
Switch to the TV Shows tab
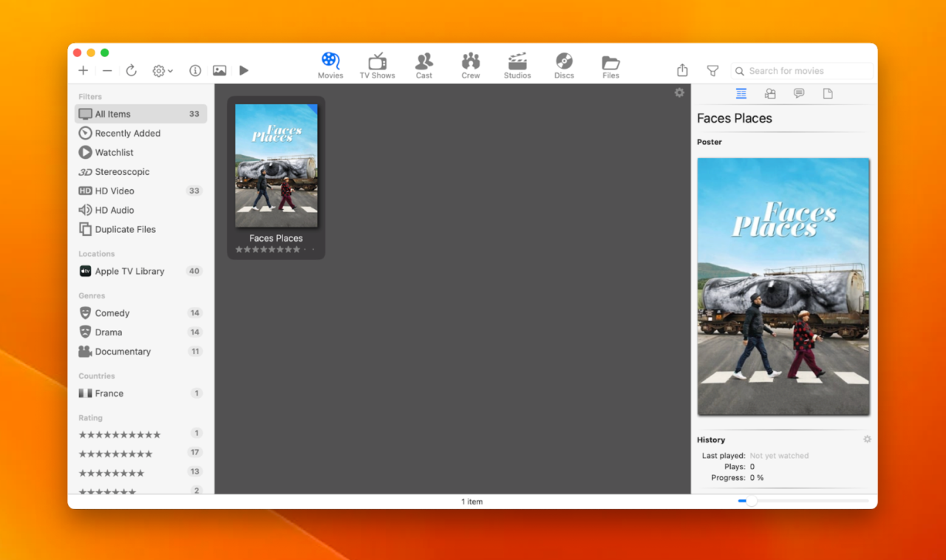(x=378, y=66)
